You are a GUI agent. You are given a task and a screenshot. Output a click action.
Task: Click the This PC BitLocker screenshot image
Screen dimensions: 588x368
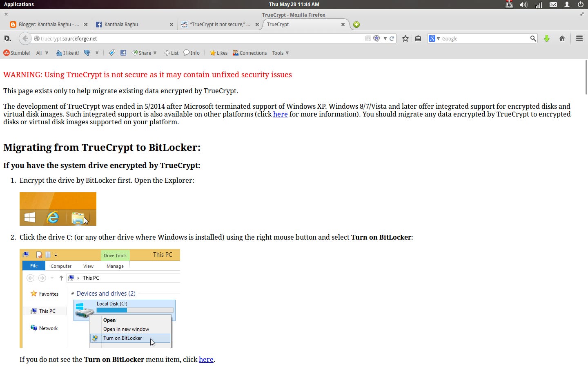[x=100, y=298]
